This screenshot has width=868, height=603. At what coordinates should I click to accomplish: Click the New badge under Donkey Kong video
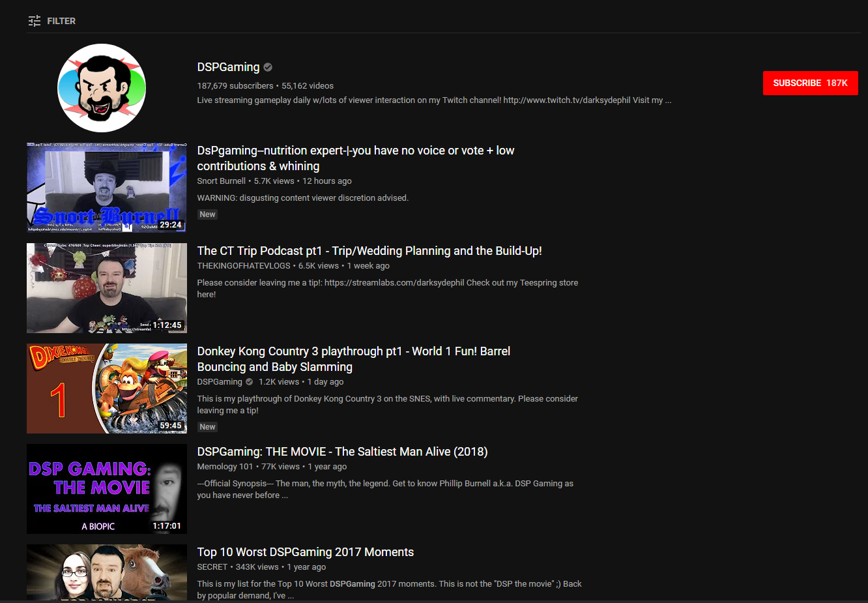tap(207, 427)
